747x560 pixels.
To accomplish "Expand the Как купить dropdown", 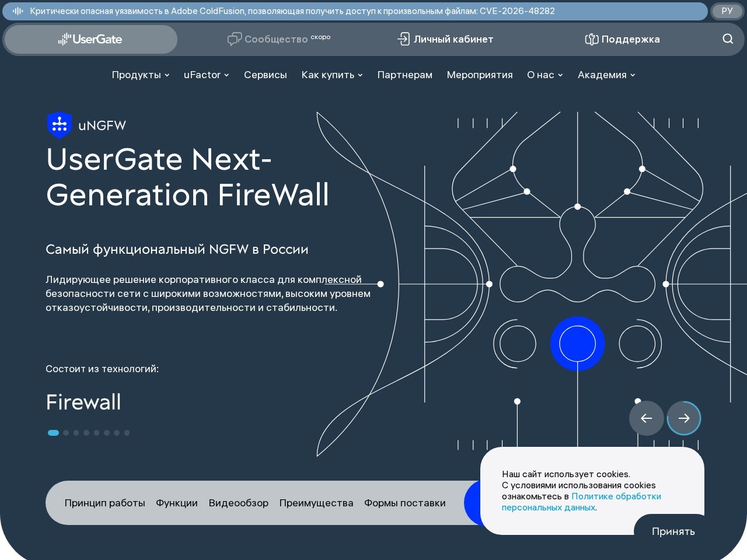I will click(332, 75).
